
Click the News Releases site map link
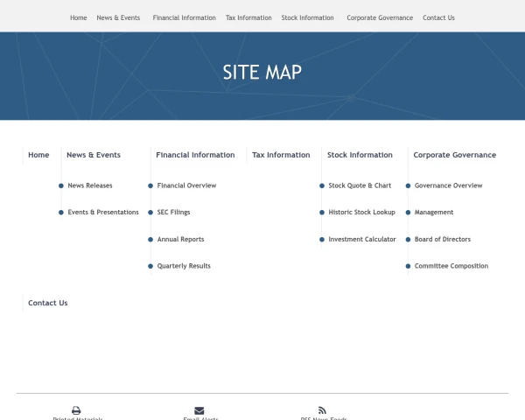click(x=90, y=185)
